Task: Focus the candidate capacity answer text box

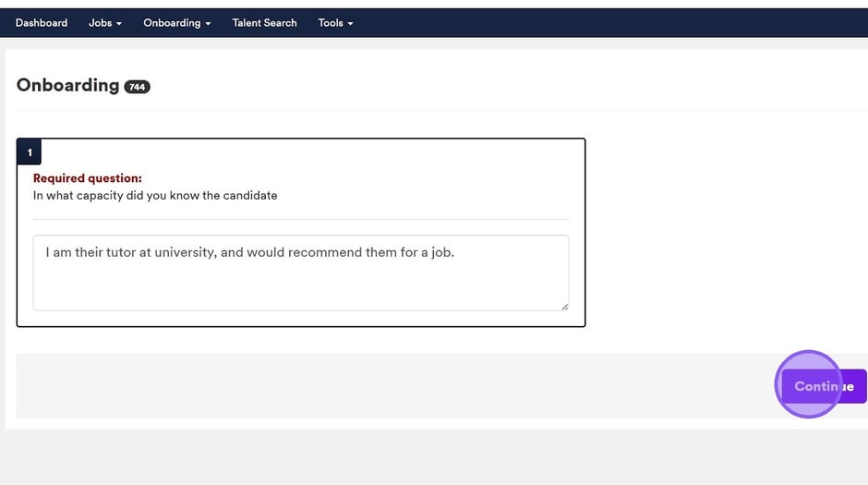Action: pyautogui.click(x=300, y=282)
